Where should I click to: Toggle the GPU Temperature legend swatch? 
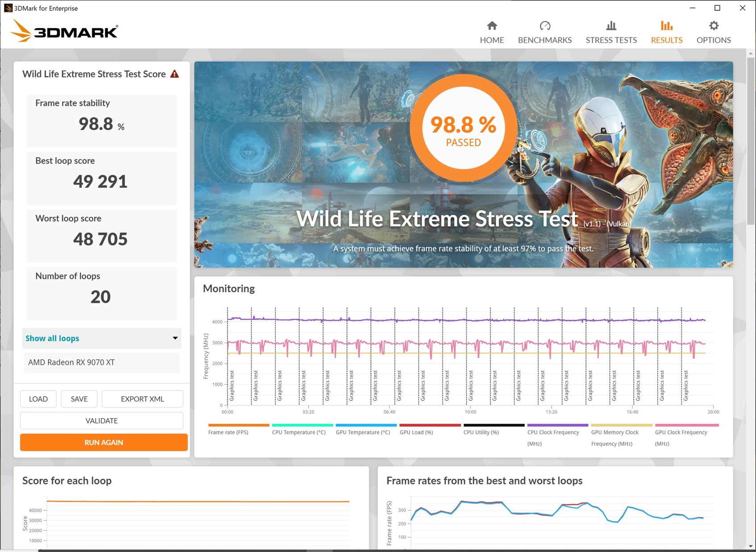click(x=366, y=425)
